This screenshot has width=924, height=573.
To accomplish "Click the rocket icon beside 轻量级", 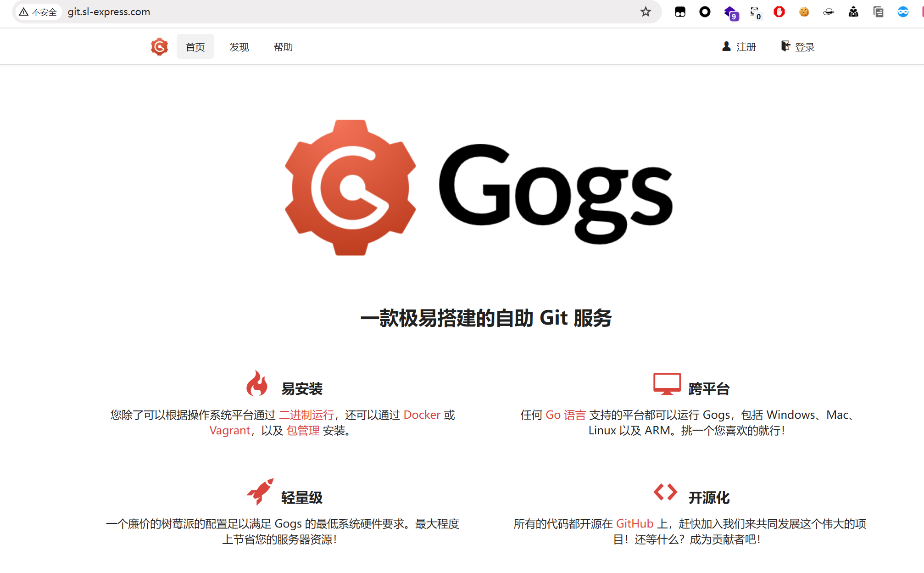I will tap(260, 492).
